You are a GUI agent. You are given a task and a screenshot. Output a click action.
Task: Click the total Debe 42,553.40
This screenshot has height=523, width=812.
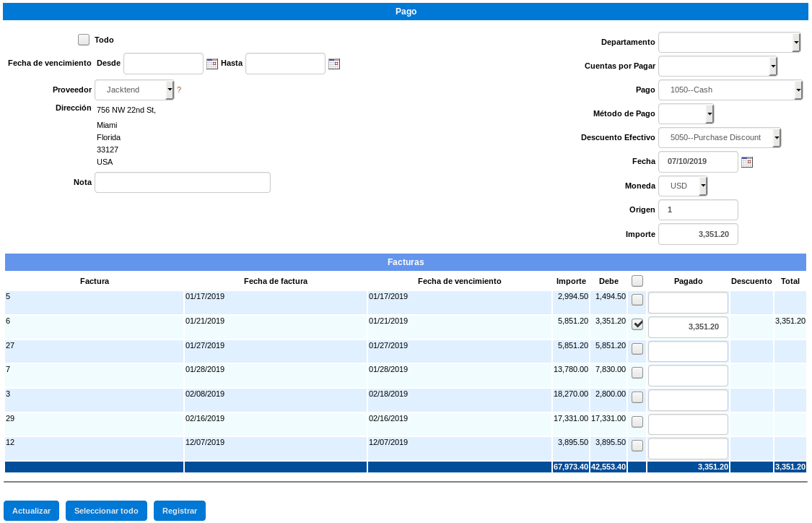point(608,467)
